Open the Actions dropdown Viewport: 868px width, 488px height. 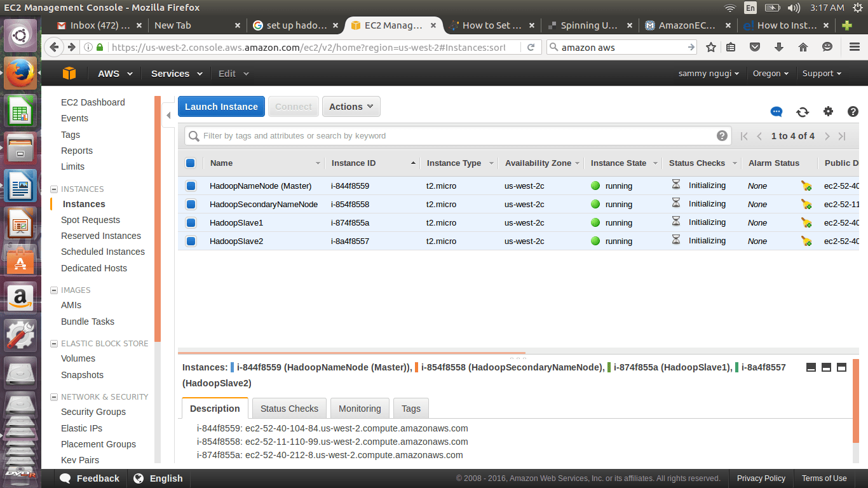pyautogui.click(x=351, y=106)
